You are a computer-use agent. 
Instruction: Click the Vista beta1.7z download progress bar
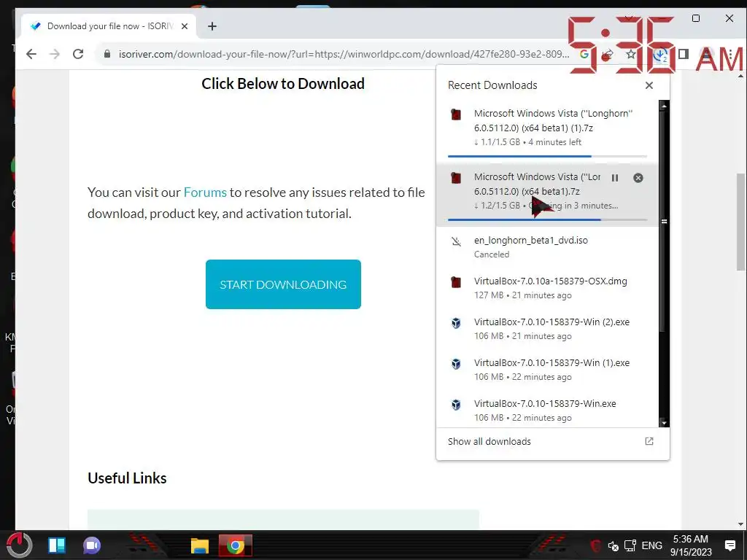point(547,219)
